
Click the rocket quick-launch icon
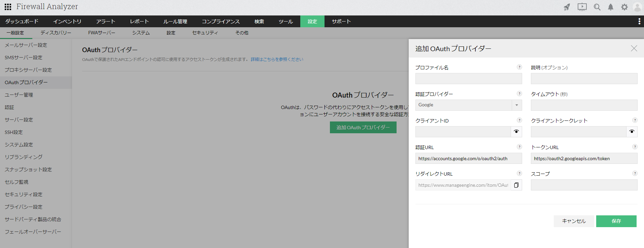coord(567,7)
